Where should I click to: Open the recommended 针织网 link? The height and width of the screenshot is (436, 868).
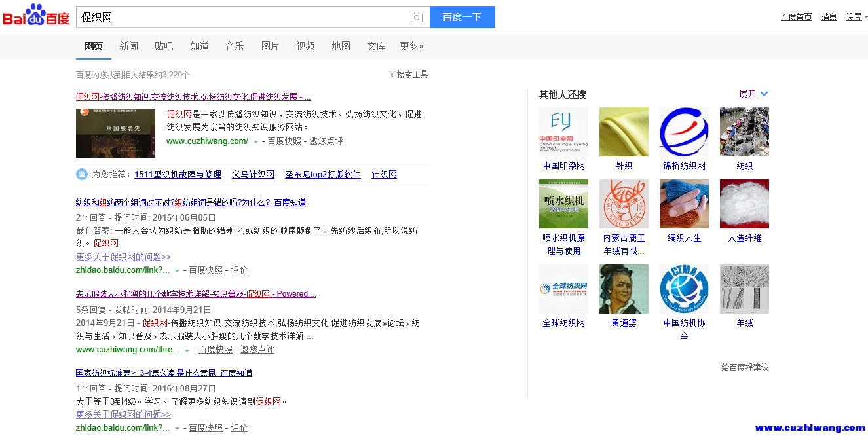pos(385,174)
